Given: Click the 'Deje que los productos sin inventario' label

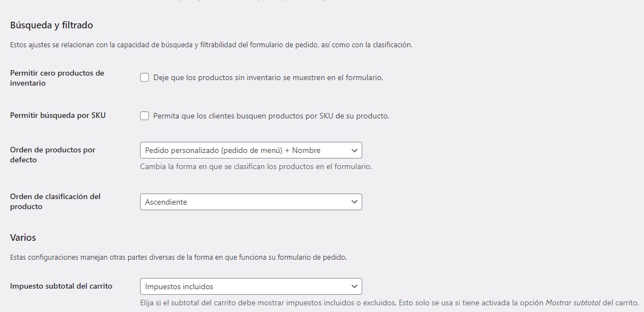Looking at the screenshot, I should pyautogui.click(x=268, y=78).
